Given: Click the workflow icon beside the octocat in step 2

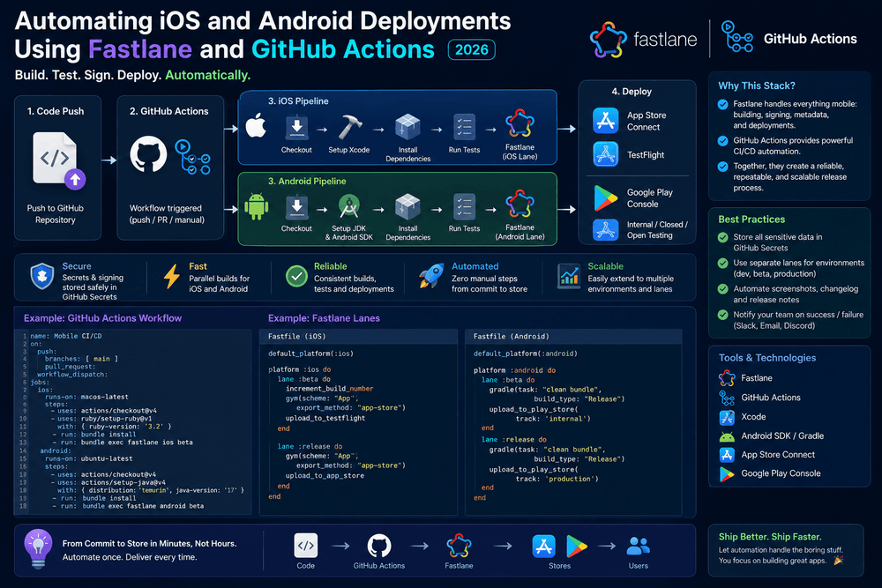Looking at the screenshot, I should click(192, 157).
